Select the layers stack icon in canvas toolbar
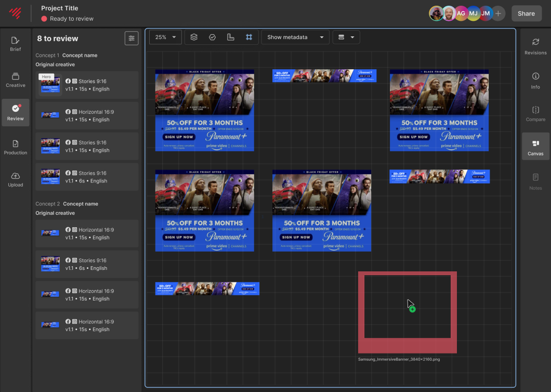 click(x=194, y=37)
